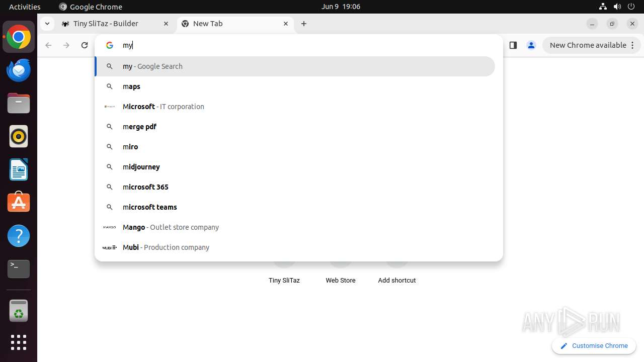Image resolution: width=644 pixels, height=362 pixels.
Task: Open the Google Chrome app menu in the top bar
Action: [x=91, y=7]
